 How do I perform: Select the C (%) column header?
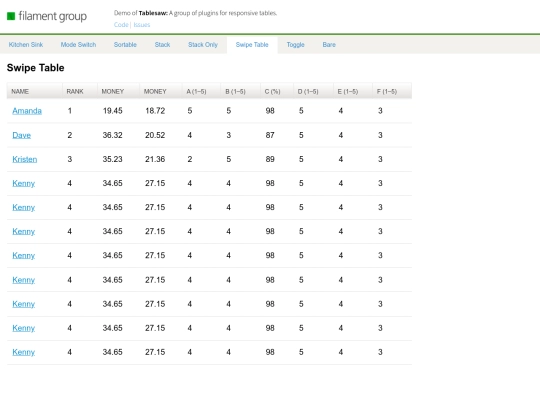tap(277, 91)
